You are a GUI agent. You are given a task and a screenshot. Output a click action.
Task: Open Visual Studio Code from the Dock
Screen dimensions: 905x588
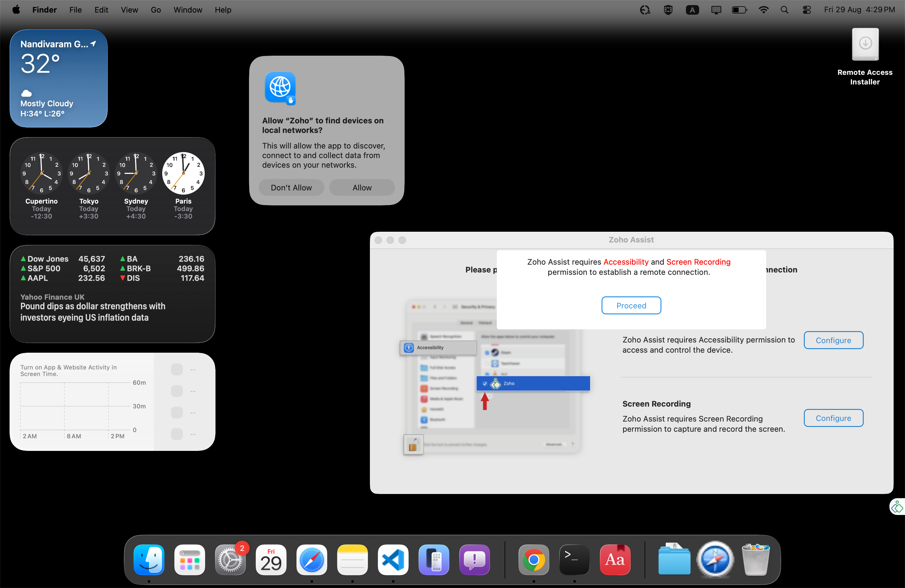coord(393,560)
